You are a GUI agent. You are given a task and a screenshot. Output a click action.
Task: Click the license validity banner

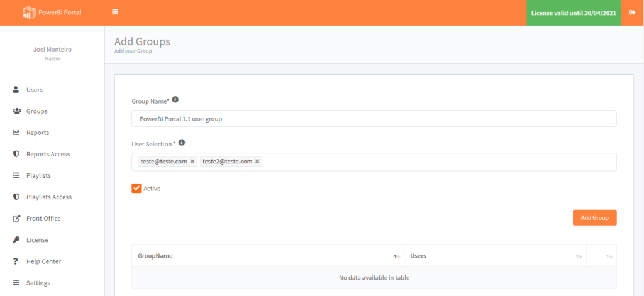pyautogui.click(x=574, y=13)
